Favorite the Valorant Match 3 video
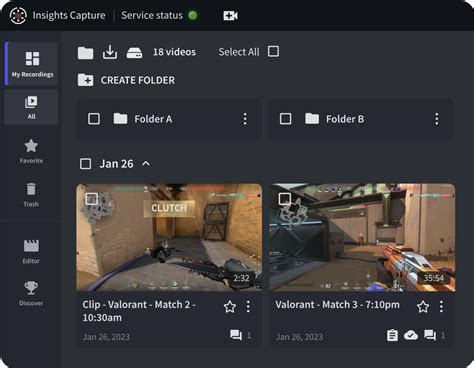 click(423, 307)
